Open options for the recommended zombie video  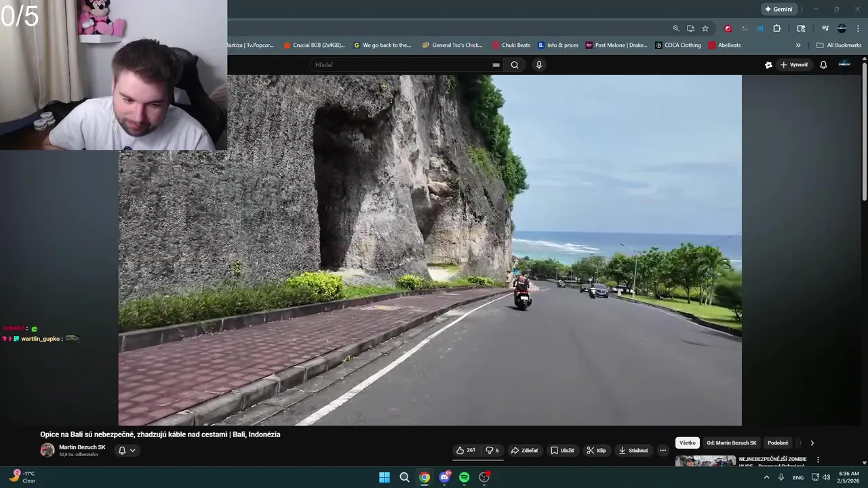pyautogui.click(x=818, y=460)
